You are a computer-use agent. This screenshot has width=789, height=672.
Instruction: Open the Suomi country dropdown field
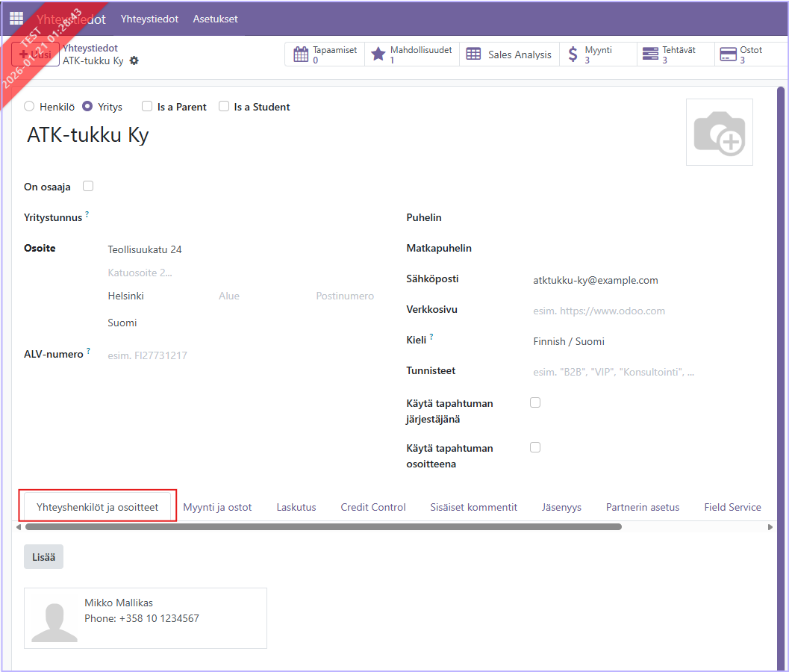(239, 323)
